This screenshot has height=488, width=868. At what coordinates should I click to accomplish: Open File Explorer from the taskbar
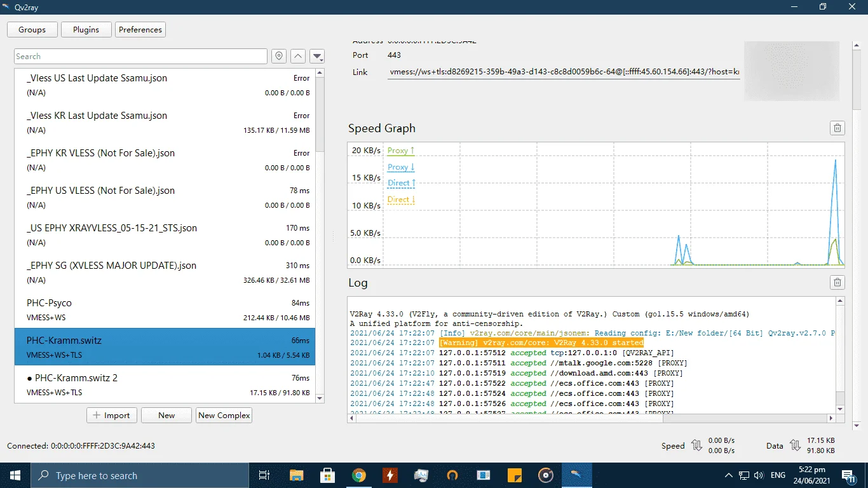(296, 475)
